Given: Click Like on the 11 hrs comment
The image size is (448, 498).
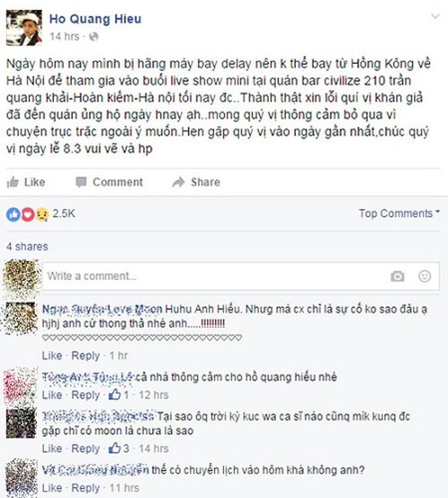Looking at the screenshot, I should click(52, 487).
